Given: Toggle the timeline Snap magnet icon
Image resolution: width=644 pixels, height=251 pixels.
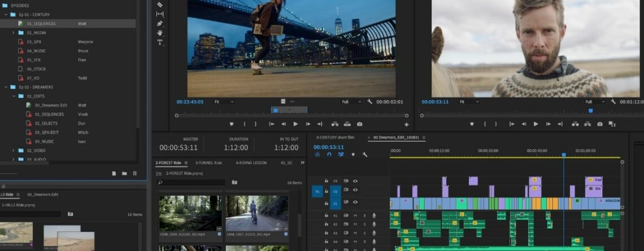Looking at the screenshot, I should coord(329,155).
